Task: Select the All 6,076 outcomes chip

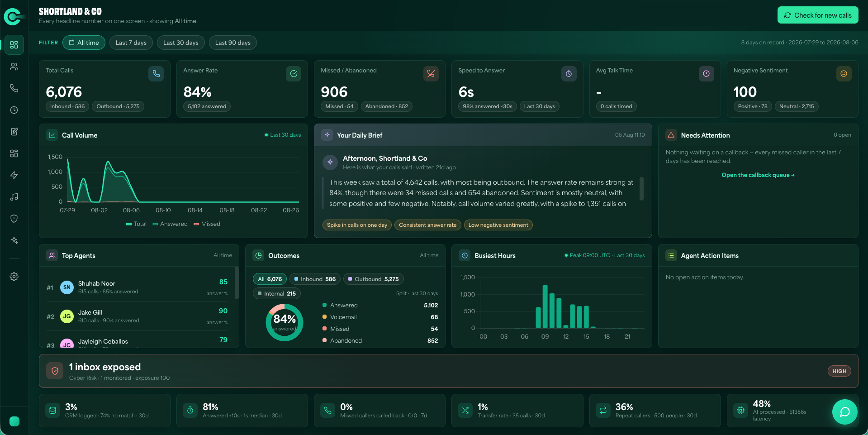Action: coord(270,279)
